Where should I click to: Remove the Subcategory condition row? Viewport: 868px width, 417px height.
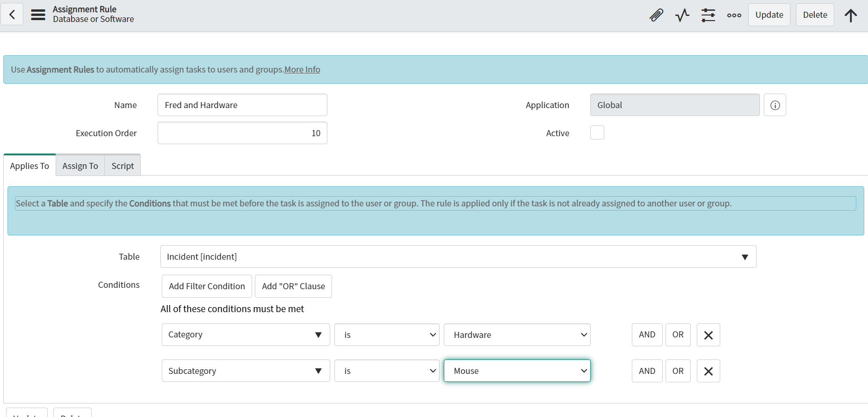pos(709,371)
